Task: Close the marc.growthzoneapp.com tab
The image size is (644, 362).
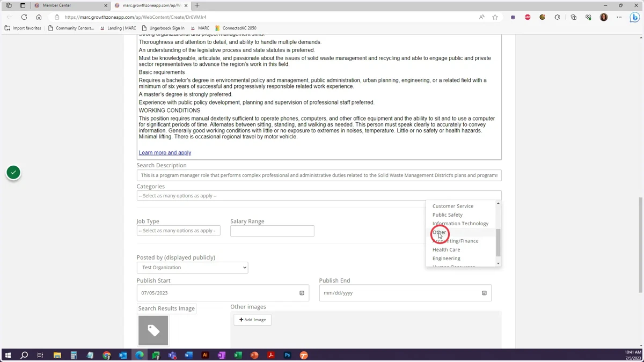Action: 186,5
